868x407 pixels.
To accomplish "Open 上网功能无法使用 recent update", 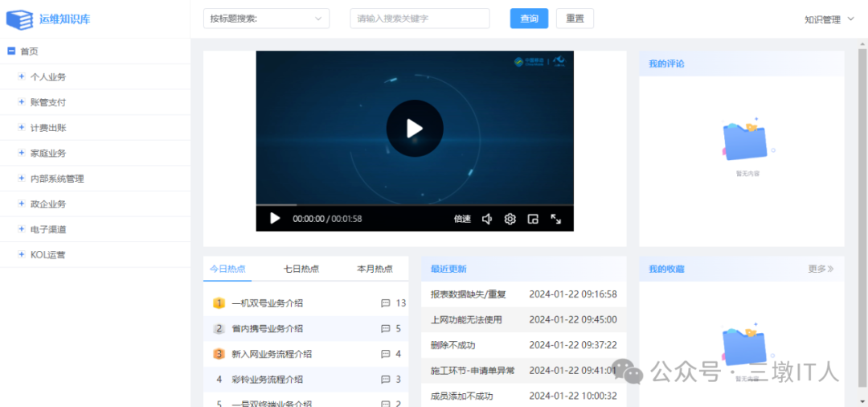I will [466, 320].
